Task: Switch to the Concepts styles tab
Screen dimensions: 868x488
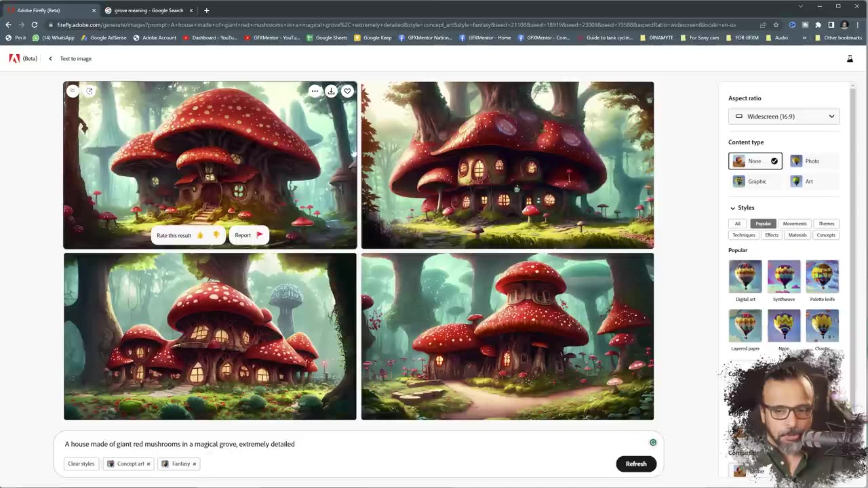Action: pyautogui.click(x=826, y=235)
